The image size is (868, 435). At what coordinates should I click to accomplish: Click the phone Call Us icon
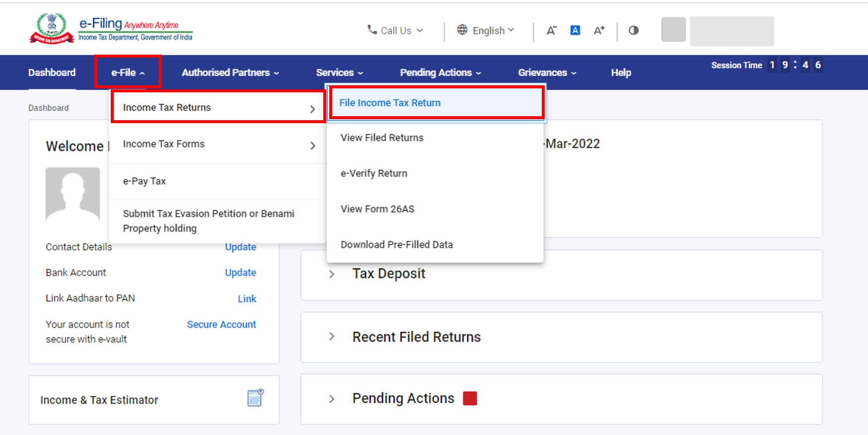click(x=372, y=30)
